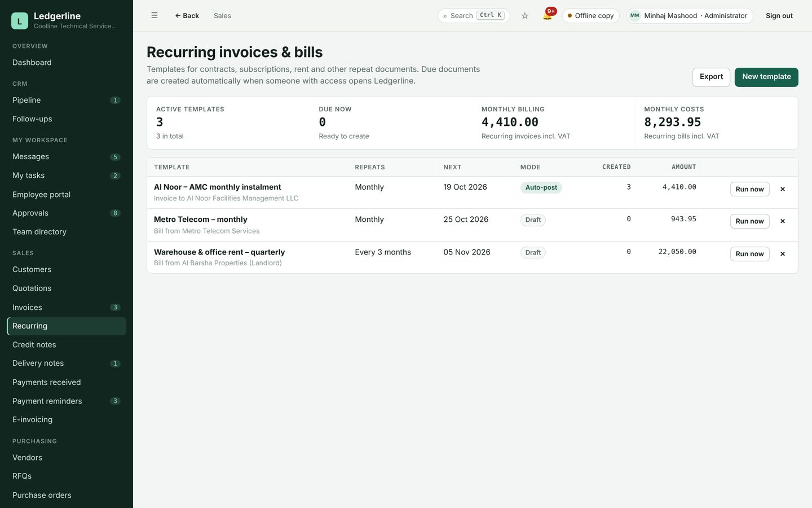This screenshot has width=812, height=508.
Task: Run the Al Noor AMC template now
Action: tap(749, 189)
